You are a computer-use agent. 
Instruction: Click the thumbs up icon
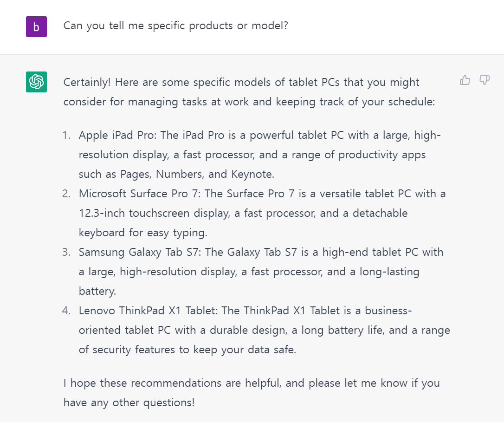[x=465, y=80]
